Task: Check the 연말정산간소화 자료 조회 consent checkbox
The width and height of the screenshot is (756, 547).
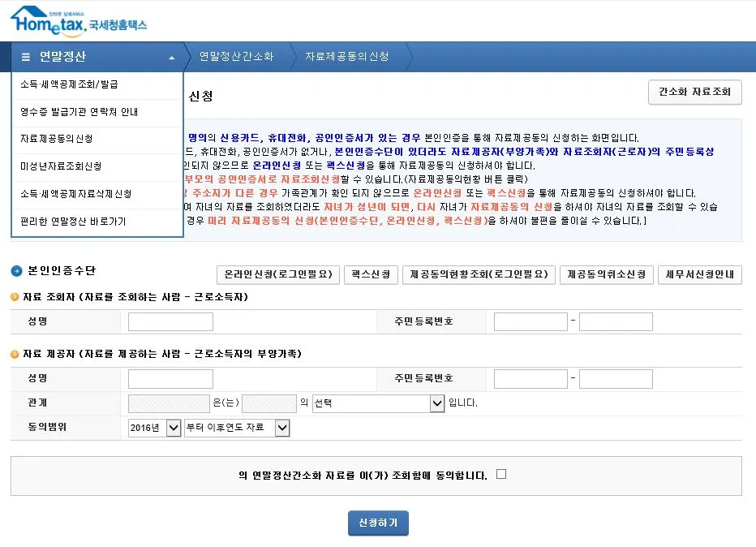Action: [500, 474]
